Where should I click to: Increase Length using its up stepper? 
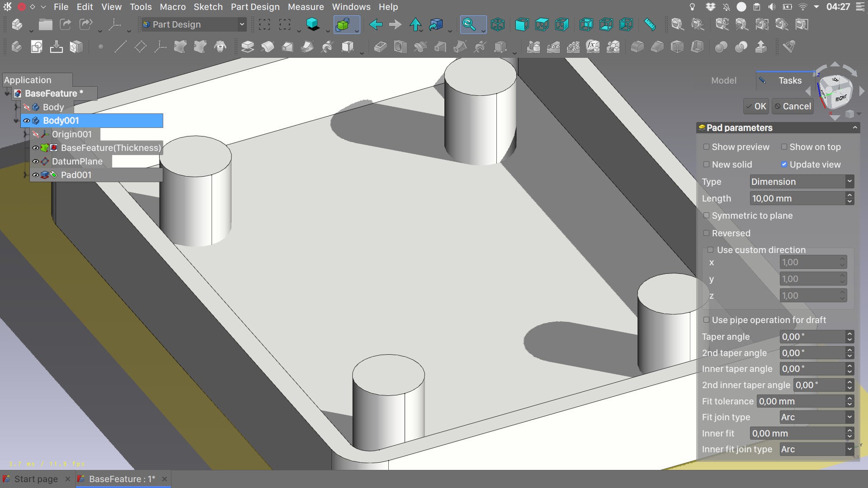tap(849, 196)
